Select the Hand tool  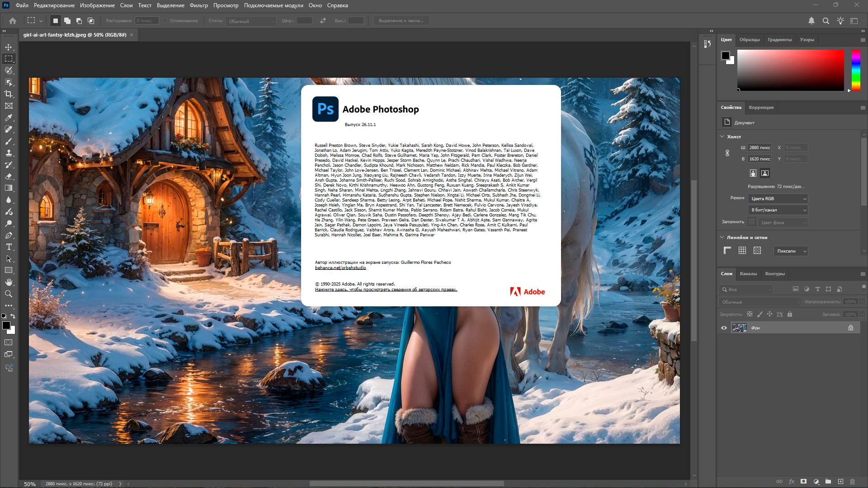click(x=9, y=282)
